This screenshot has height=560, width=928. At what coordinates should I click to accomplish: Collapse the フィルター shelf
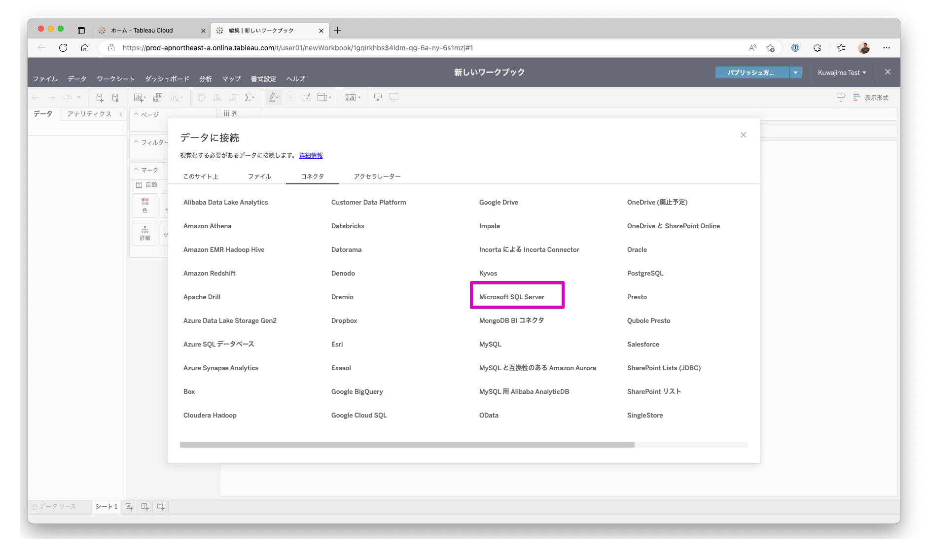point(137,142)
